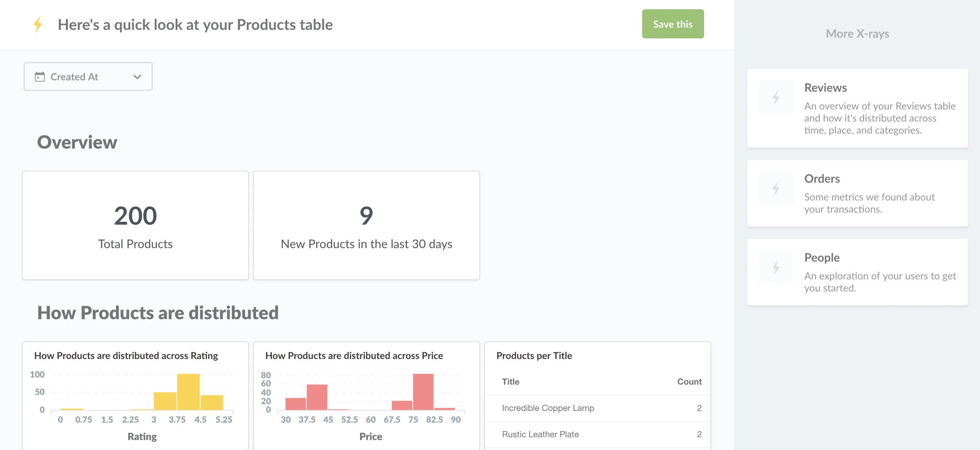Click the More X-rays sidebar heading
This screenshot has height=450, width=980.
(858, 33)
